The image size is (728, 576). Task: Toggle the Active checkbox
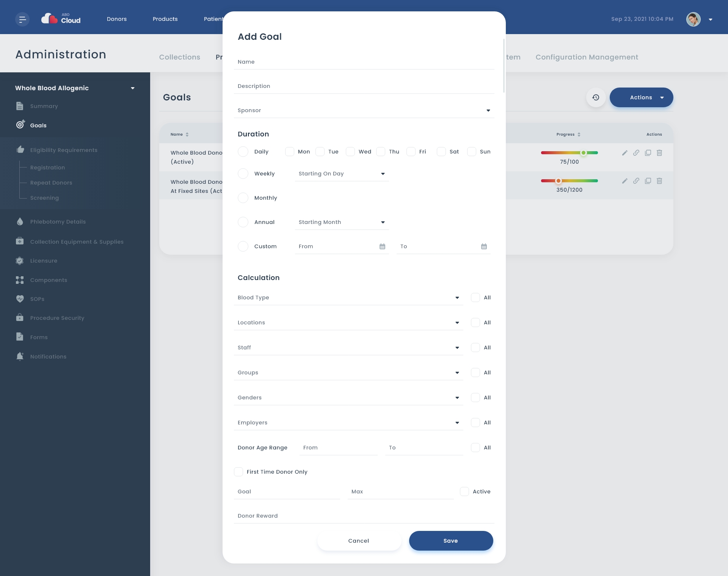[x=464, y=491]
